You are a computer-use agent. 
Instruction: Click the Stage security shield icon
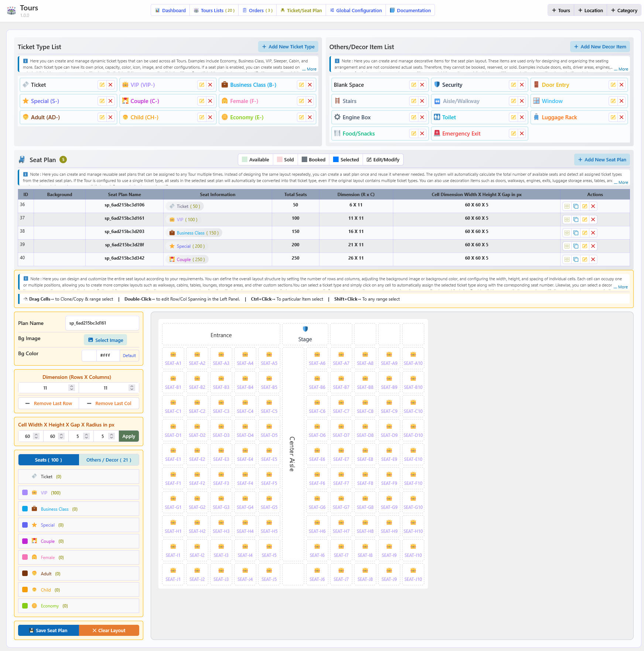click(305, 329)
